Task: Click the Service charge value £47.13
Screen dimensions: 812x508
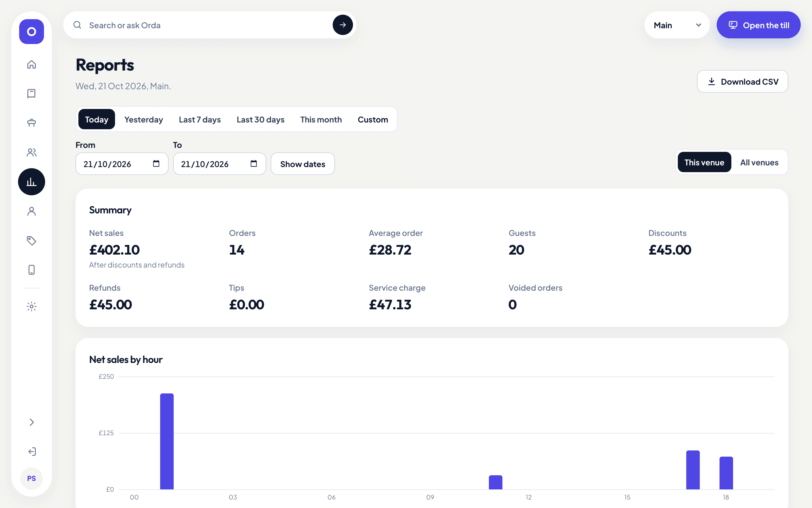Action: 390,305
